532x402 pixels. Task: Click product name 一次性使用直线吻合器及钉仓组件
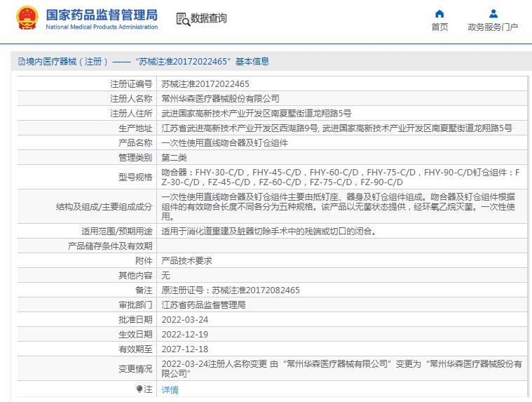pos(224,143)
